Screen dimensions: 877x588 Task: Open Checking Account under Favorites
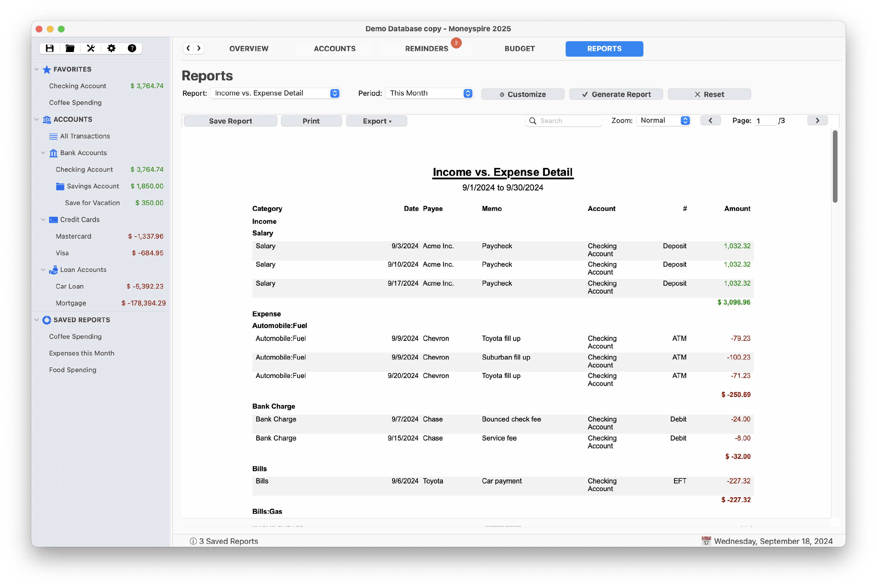[x=101, y=86]
